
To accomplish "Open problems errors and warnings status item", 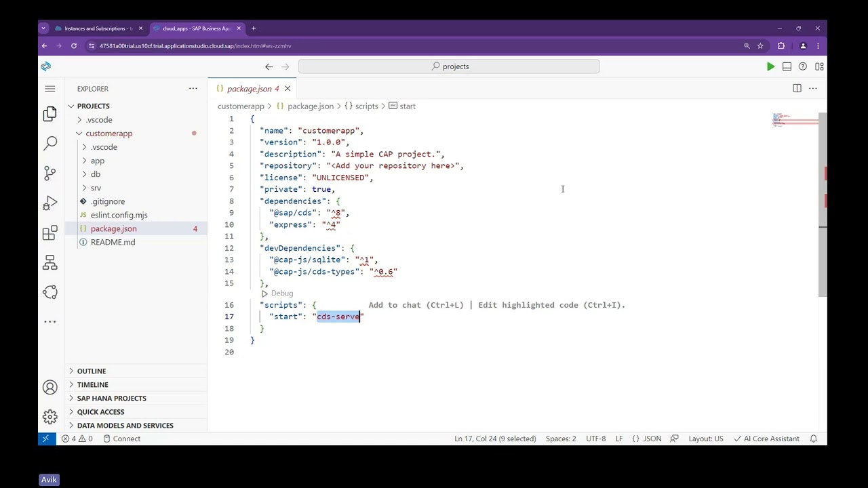I will pyautogui.click(x=77, y=439).
